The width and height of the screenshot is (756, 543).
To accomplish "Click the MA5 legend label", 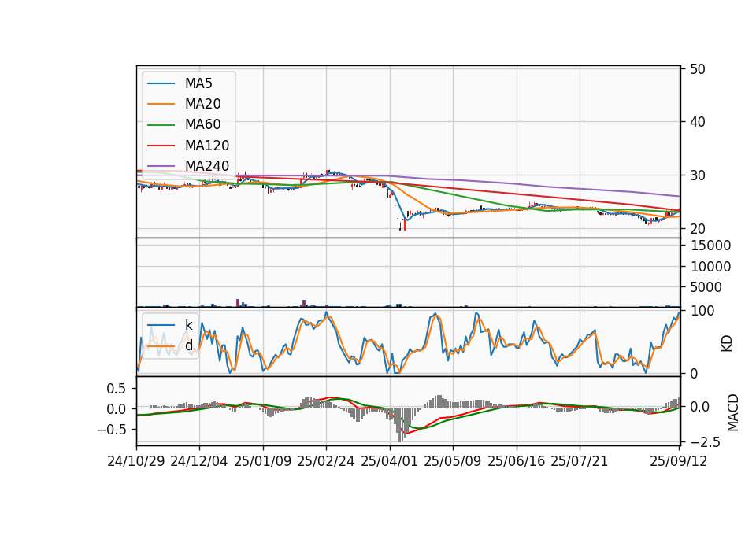I will tap(198, 83).
